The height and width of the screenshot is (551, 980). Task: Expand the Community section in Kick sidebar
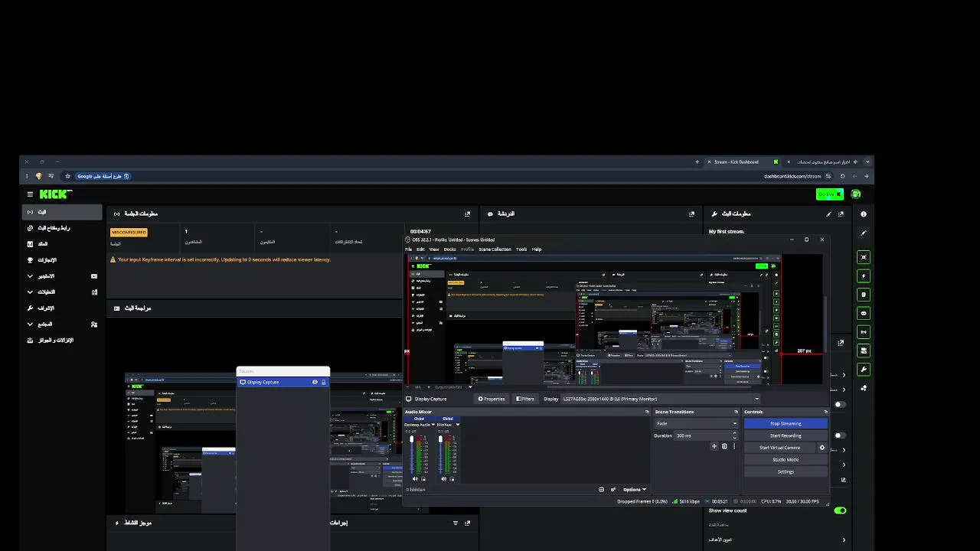point(62,324)
